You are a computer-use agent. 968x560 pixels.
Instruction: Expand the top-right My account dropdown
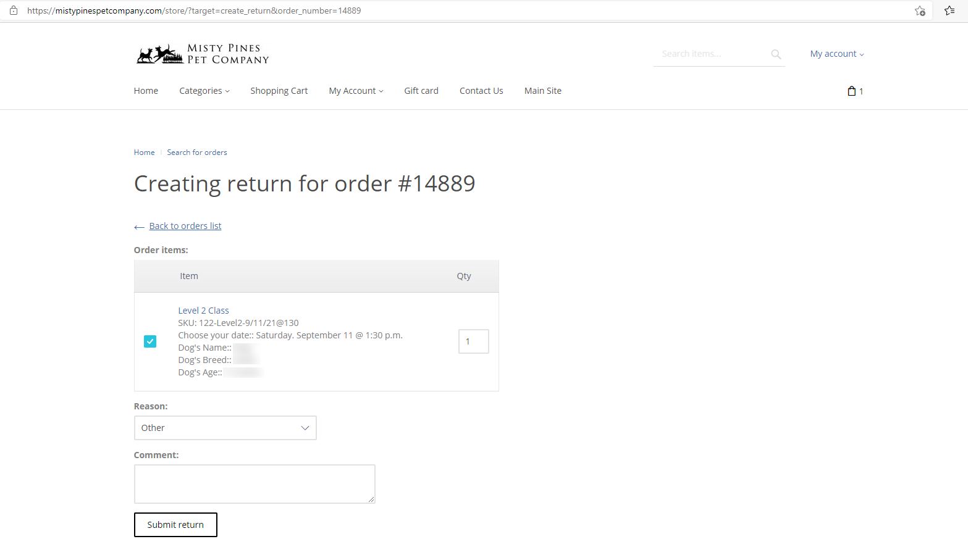836,54
